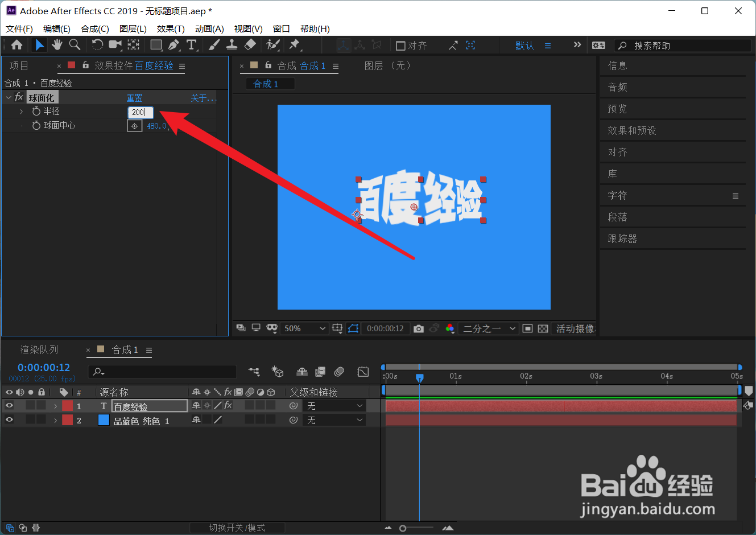756x535 pixels.
Task: Switch to the 项目 panel tab
Action: coord(19,65)
